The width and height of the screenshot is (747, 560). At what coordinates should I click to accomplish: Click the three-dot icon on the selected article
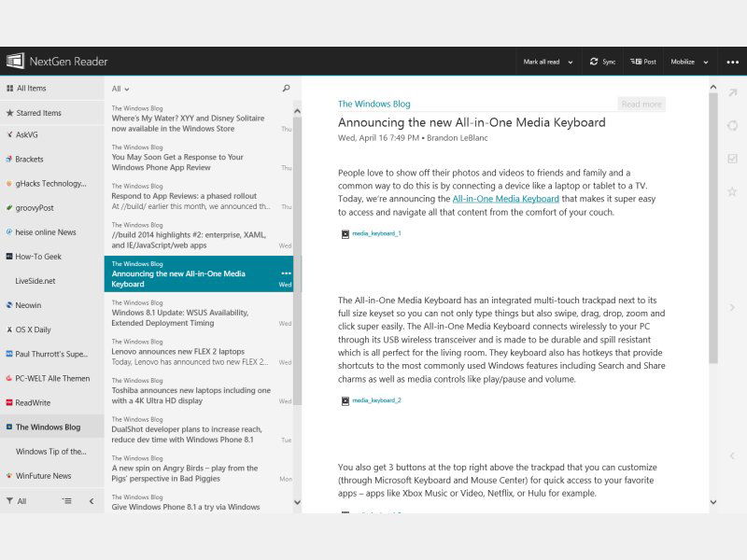pos(286,273)
